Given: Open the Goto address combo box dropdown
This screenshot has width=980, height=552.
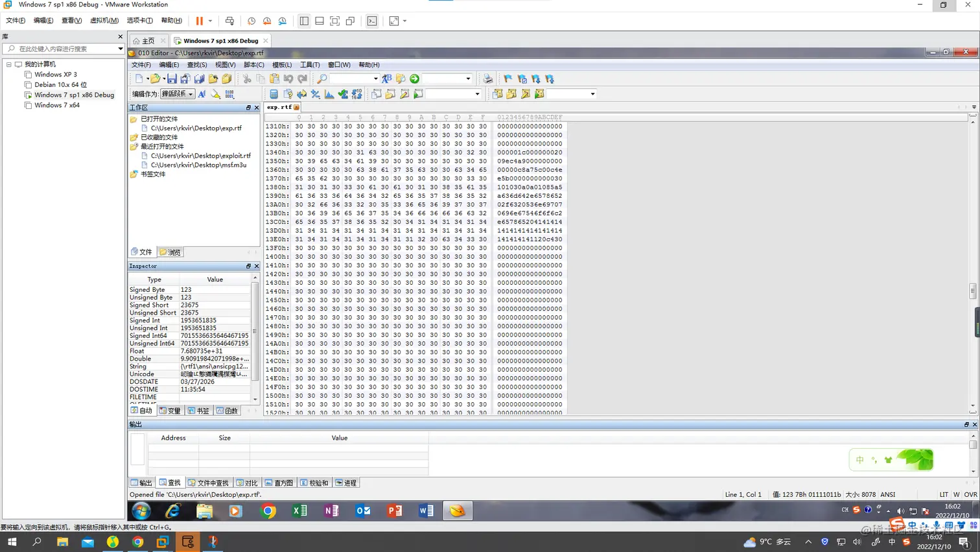Looking at the screenshot, I should (x=468, y=78).
